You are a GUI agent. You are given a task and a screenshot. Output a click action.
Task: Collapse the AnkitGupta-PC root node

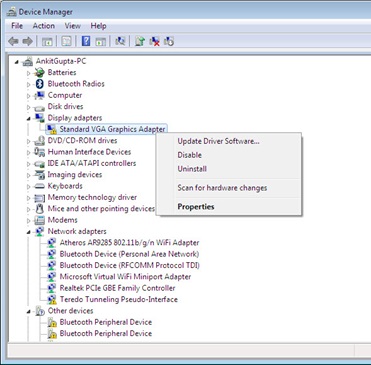[17, 62]
